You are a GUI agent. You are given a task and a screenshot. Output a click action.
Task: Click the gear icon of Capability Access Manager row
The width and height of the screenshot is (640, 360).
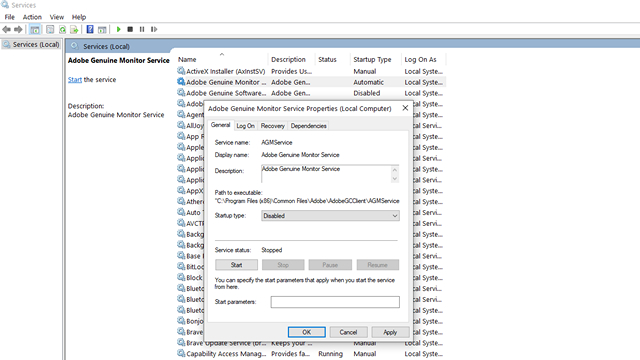coord(181,353)
